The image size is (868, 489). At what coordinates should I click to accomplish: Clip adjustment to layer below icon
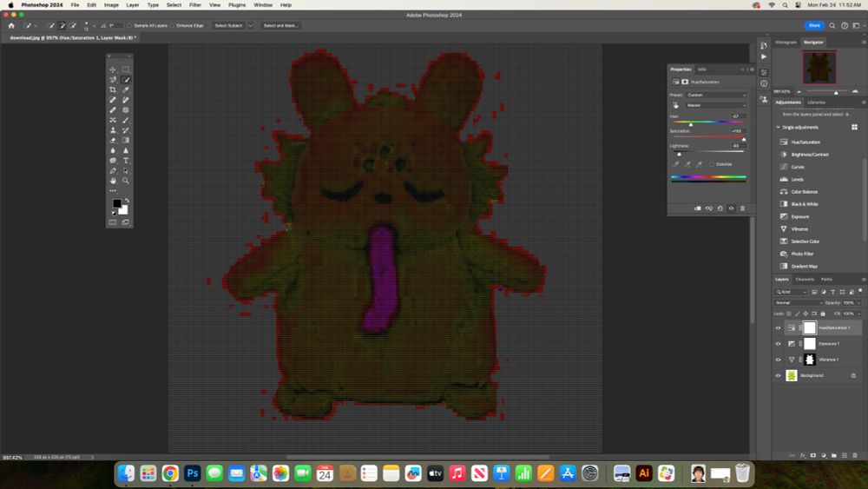698,208
